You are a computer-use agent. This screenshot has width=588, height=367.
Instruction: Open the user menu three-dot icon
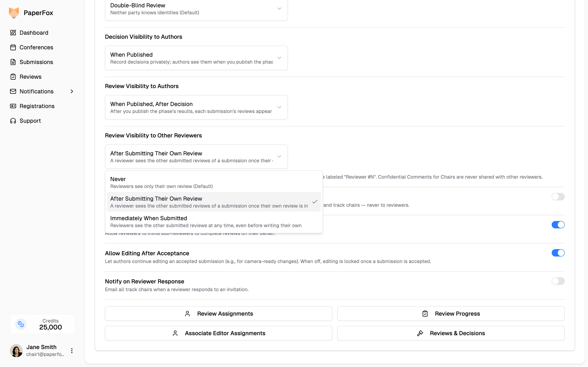72,351
